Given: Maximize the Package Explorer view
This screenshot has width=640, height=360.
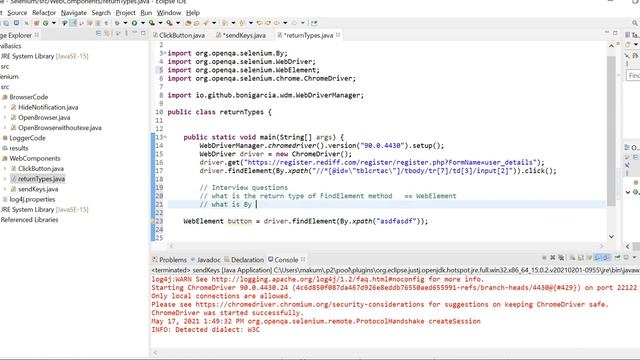Looking at the screenshot, I should [x=143, y=33].
